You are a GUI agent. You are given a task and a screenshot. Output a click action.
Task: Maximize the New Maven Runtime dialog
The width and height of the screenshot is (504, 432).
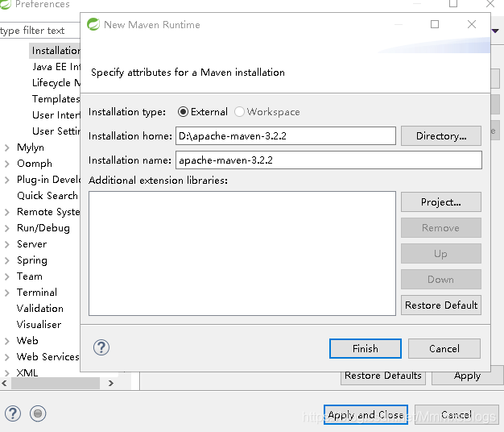pos(435,24)
